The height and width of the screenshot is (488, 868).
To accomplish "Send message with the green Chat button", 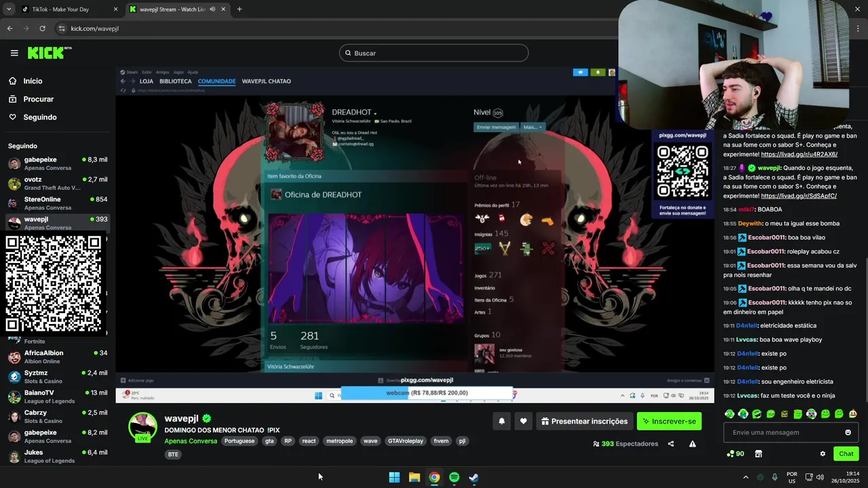I will 846,453.
